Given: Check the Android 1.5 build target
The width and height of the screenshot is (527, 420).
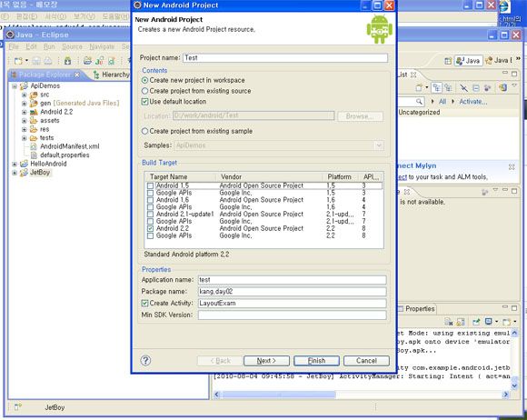Looking at the screenshot, I should (x=150, y=185).
